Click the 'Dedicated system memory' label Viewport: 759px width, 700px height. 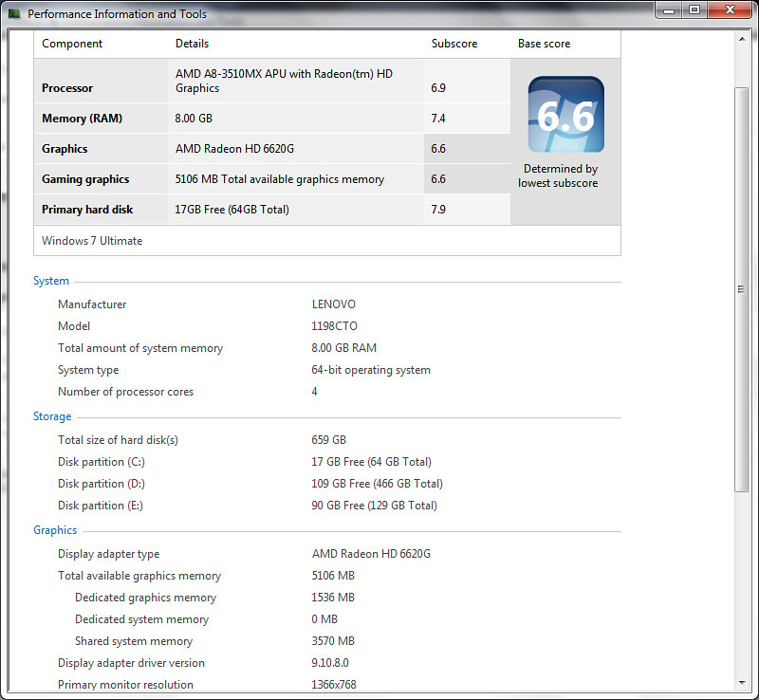coord(141,619)
